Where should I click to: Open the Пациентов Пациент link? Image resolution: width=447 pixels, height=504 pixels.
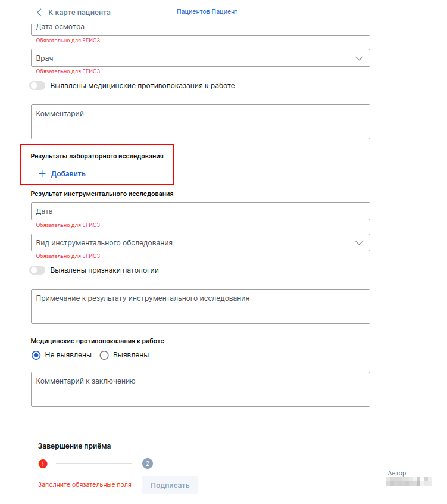pyautogui.click(x=207, y=11)
